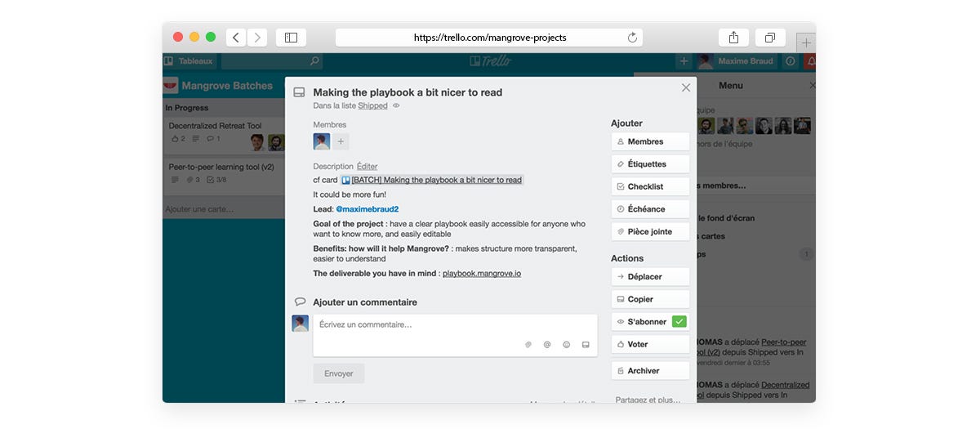Viewport: 980px width, 438px height.
Task: Add a member with plus button
Action: (341, 141)
